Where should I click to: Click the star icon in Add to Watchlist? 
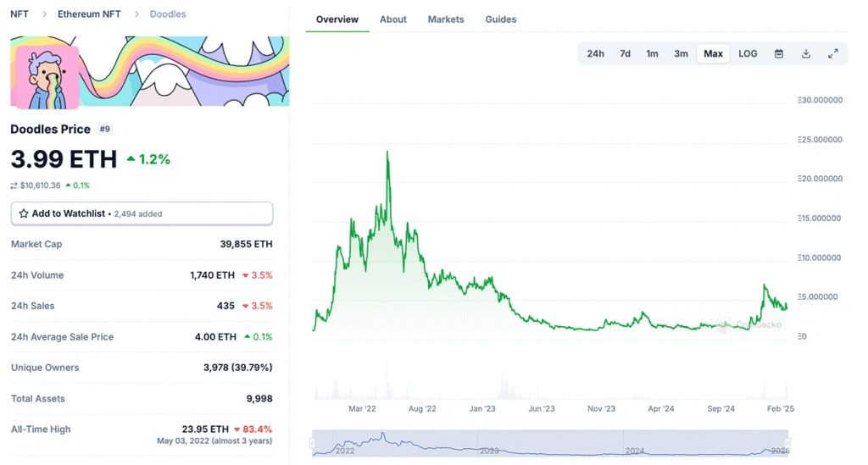pyautogui.click(x=24, y=213)
